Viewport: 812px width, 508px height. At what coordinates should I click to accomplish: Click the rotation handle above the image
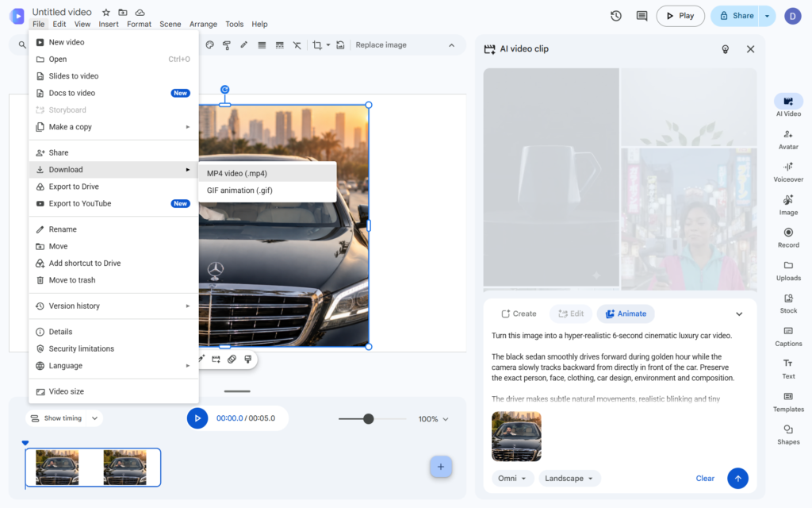[224, 90]
